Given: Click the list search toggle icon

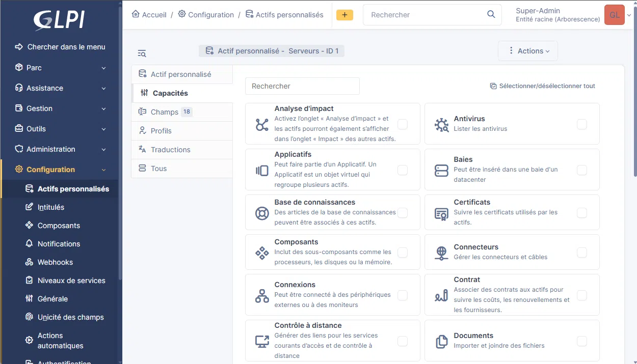Looking at the screenshot, I should pyautogui.click(x=142, y=53).
